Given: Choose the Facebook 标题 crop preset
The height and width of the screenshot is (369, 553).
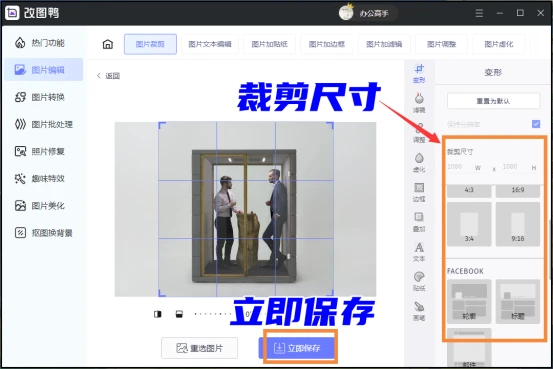Looking at the screenshot, I should pos(518,302).
